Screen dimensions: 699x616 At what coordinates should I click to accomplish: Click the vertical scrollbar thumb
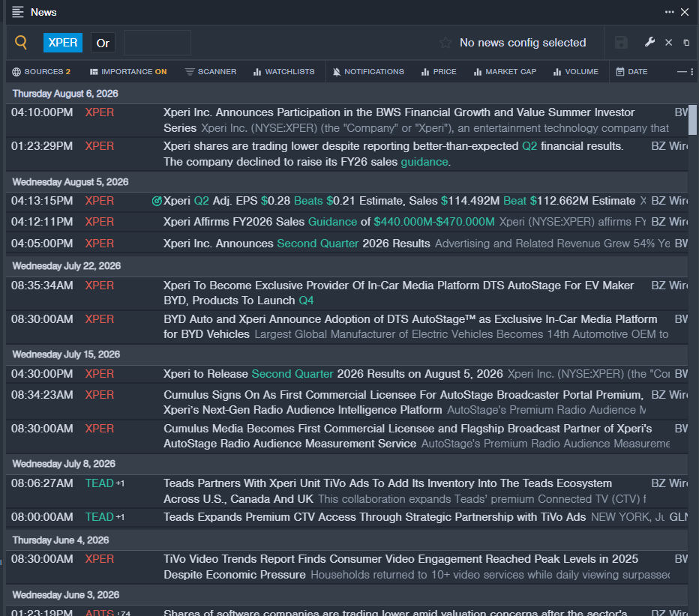[692, 119]
